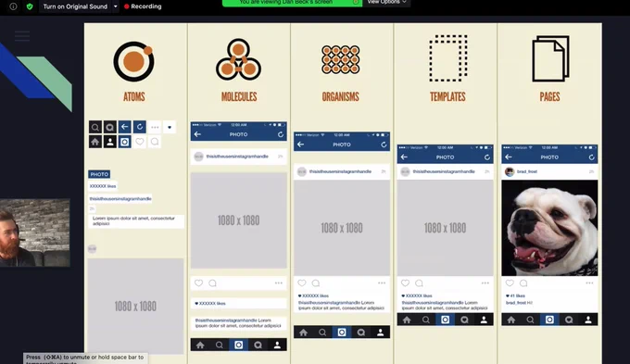Screen dimensions: 630x364
Task: Open the Zoom meeting info icon
Action: pyautogui.click(x=13, y=6)
